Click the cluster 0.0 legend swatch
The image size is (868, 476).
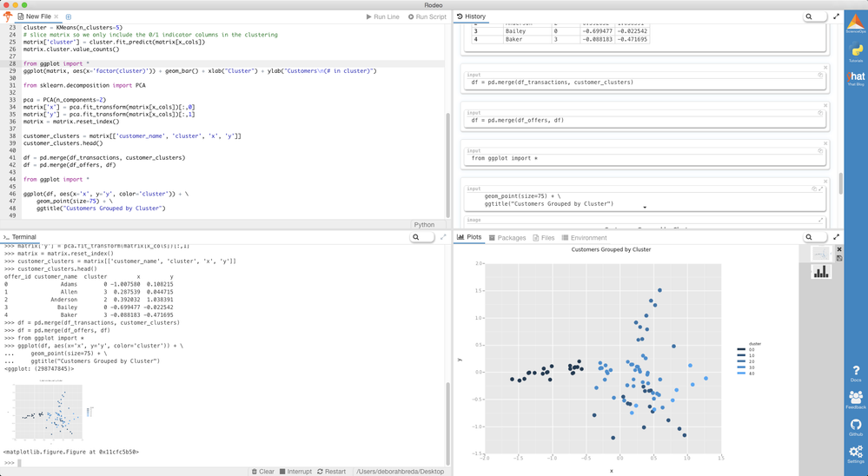tap(741, 350)
